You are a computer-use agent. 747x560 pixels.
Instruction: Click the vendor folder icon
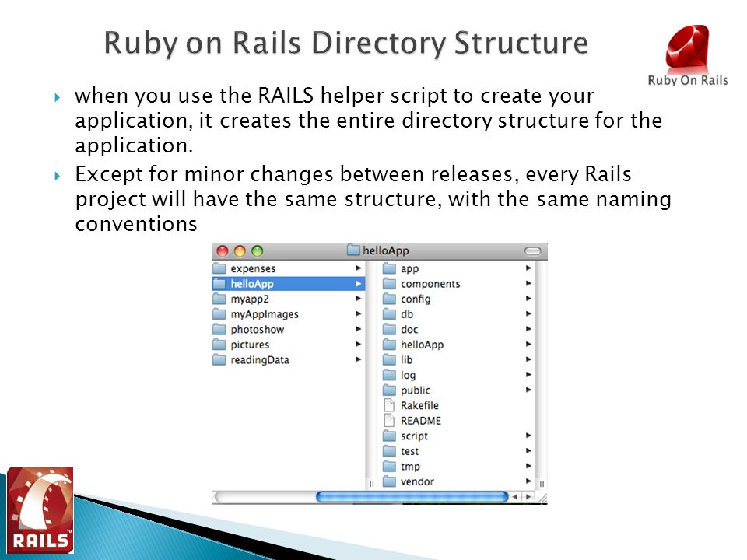(389, 481)
